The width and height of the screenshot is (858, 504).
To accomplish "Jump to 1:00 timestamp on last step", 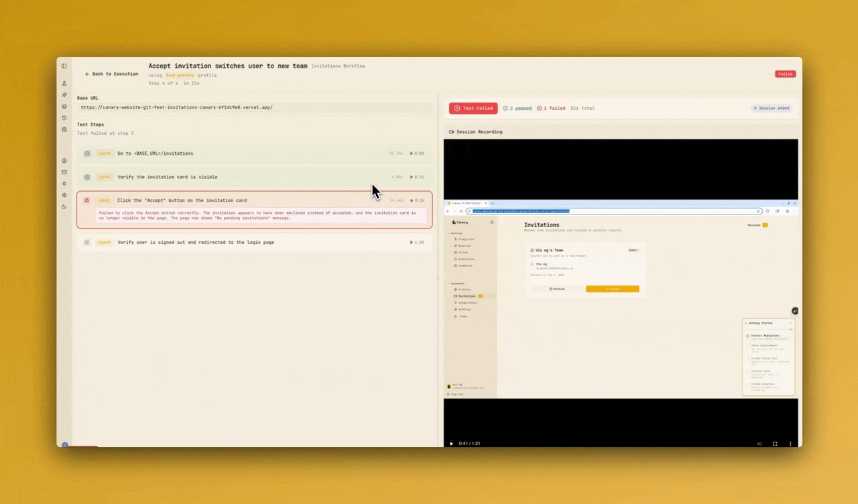I will pyautogui.click(x=417, y=242).
